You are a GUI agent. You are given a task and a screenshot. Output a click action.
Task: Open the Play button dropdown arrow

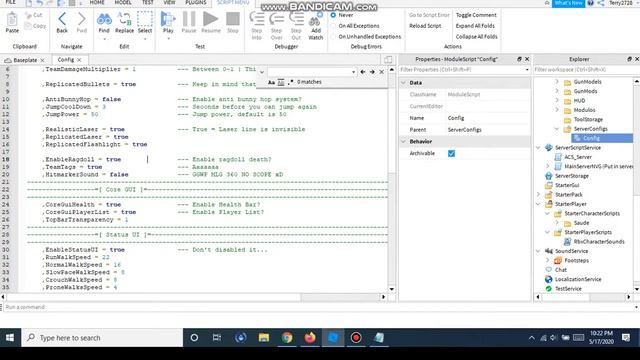(x=168, y=39)
